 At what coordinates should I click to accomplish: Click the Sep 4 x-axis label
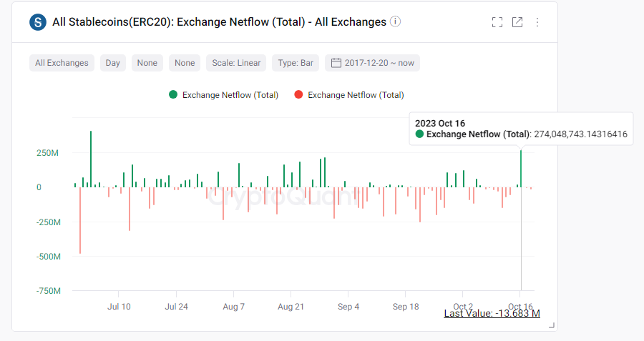348,307
